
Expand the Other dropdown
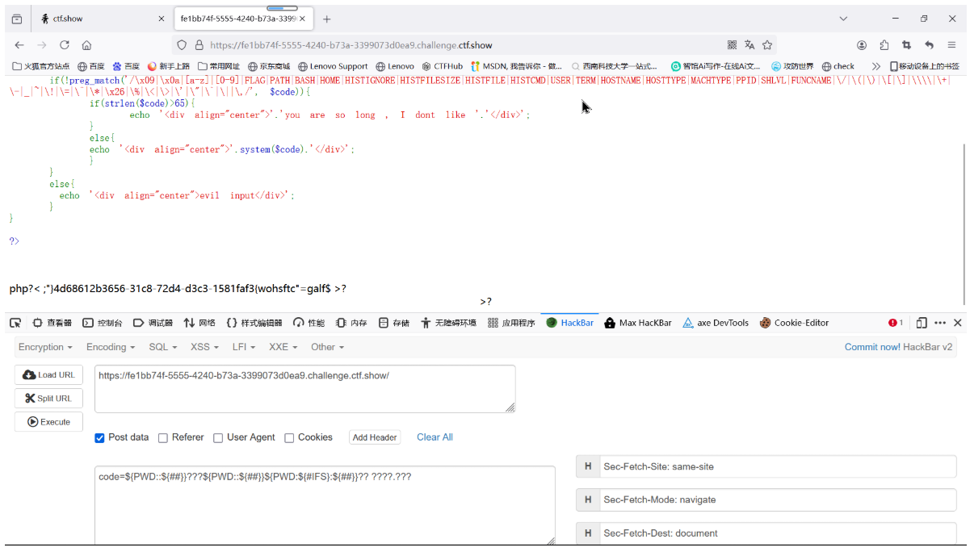click(x=328, y=347)
